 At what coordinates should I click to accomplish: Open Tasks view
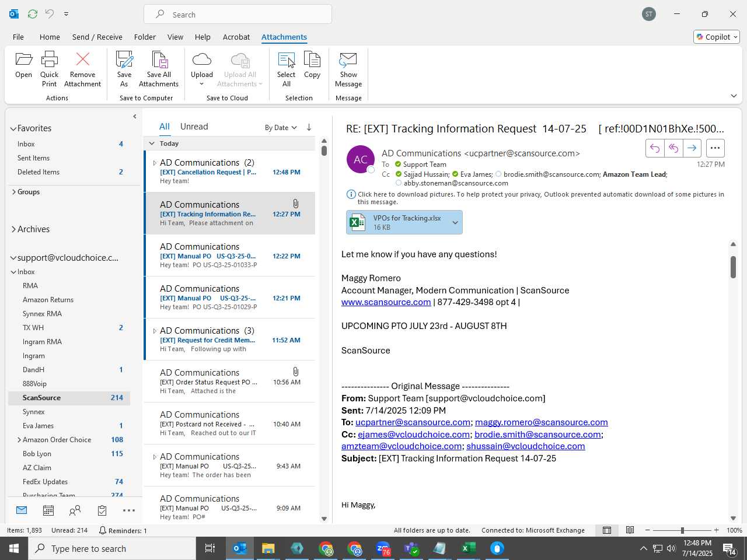tap(102, 510)
